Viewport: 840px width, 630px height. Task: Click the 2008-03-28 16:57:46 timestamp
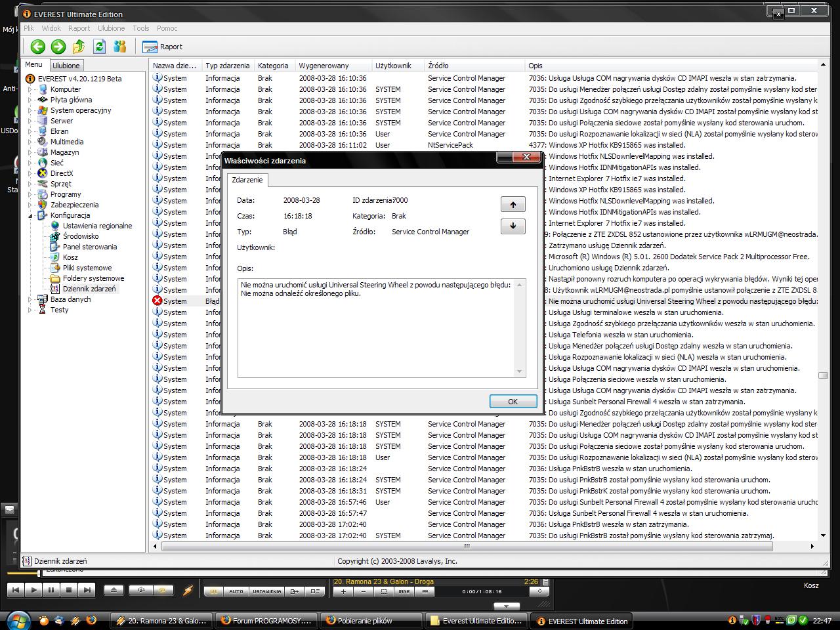coord(333,502)
